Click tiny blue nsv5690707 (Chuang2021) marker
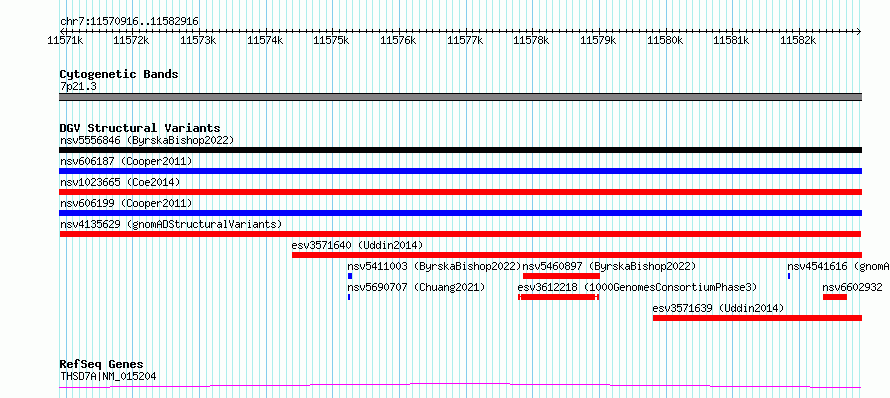The height and width of the screenshot is (398, 890). point(349,297)
